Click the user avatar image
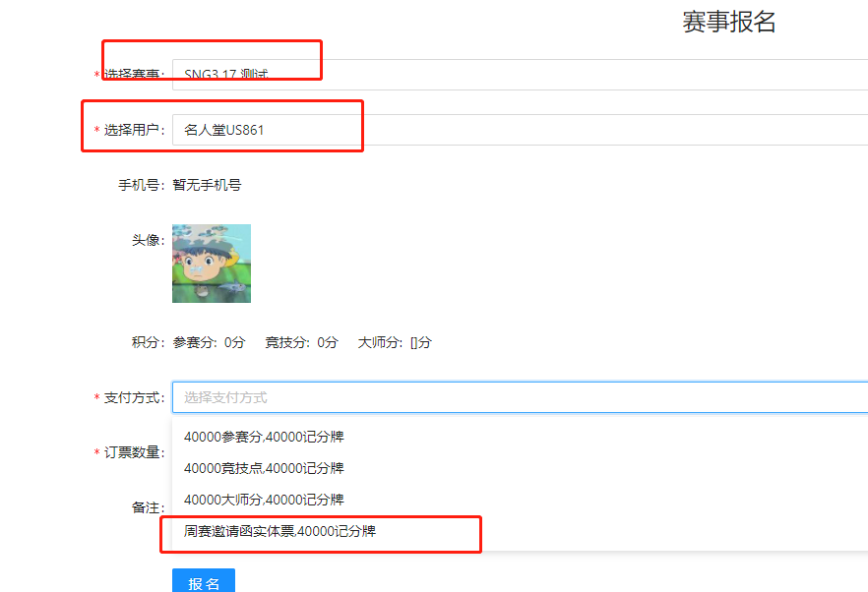Image resolution: width=868 pixels, height=592 pixels. click(x=212, y=264)
